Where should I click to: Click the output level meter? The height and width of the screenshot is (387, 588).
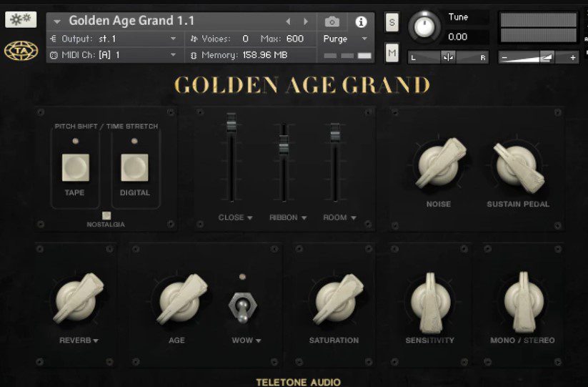point(539,27)
